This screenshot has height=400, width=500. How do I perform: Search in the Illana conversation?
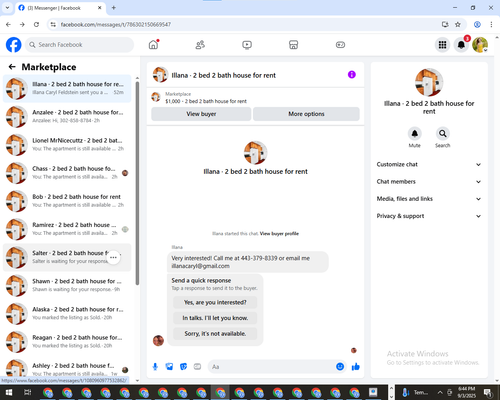click(x=443, y=134)
